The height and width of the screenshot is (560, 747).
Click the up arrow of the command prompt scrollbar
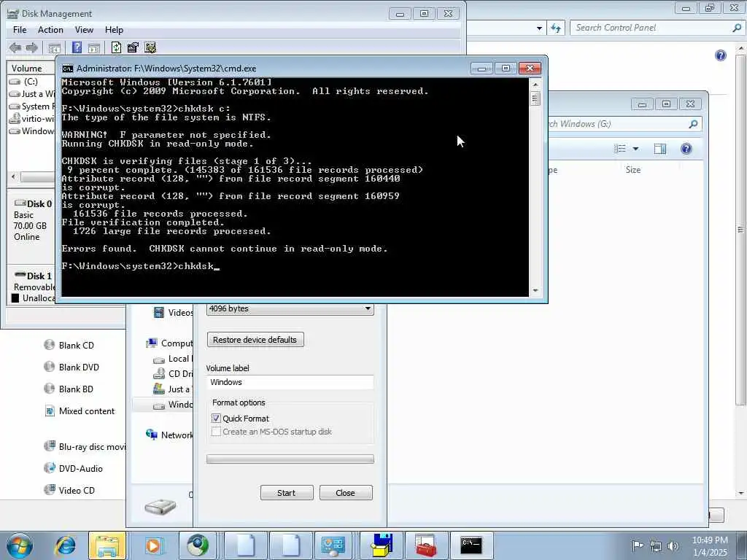point(535,85)
